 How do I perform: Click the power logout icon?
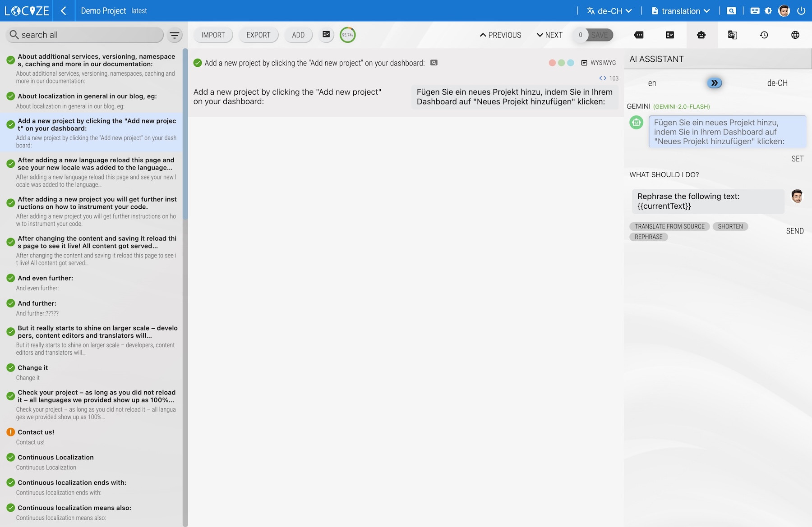[801, 11]
